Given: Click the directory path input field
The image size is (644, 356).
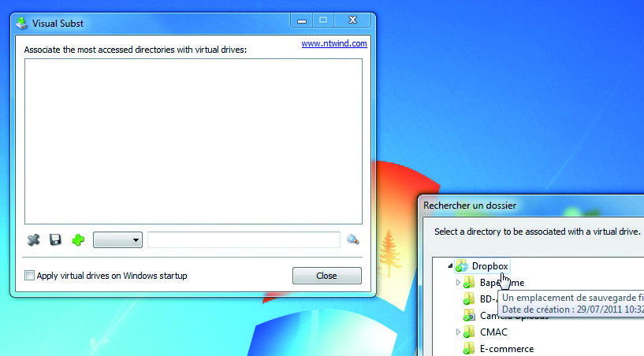Looking at the screenshot, I should [x=244, y=239].
